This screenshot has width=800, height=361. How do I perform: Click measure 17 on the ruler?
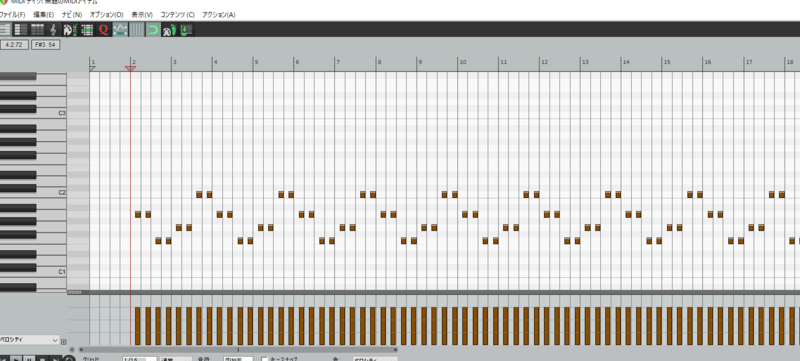tap(748, 62)
